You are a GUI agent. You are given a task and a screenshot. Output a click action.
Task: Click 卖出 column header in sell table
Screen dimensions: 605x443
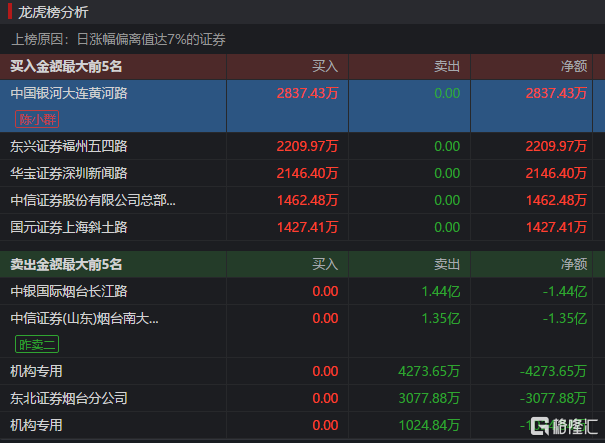point(447,264)
